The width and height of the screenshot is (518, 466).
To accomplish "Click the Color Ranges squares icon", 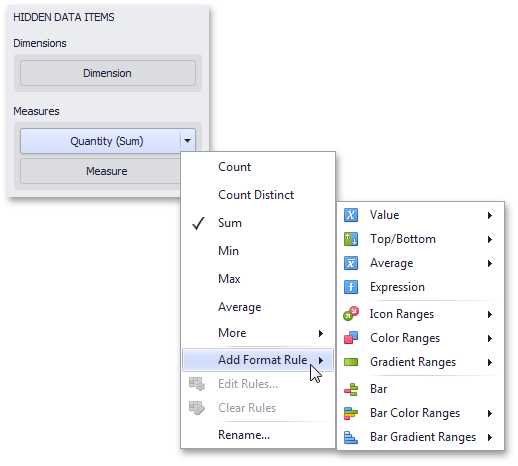I will point(351,338).
